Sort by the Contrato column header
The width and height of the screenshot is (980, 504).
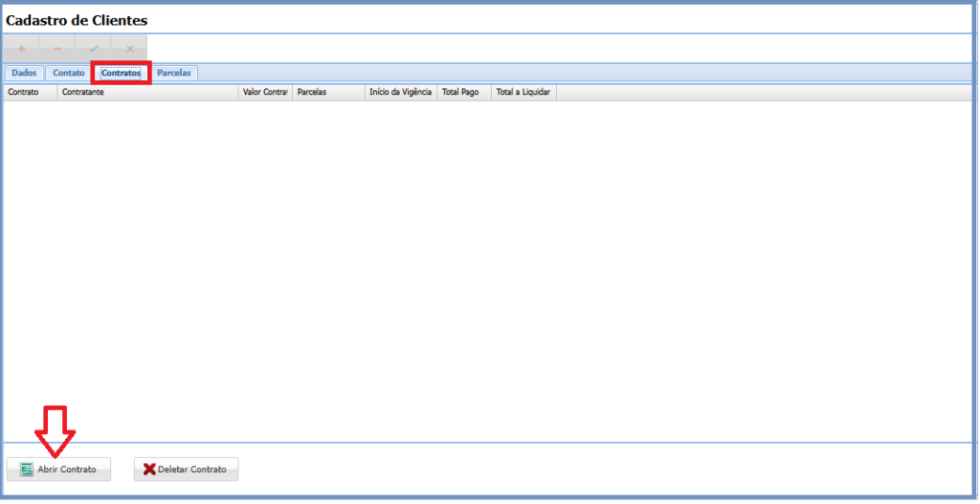[x=30, y=93]
